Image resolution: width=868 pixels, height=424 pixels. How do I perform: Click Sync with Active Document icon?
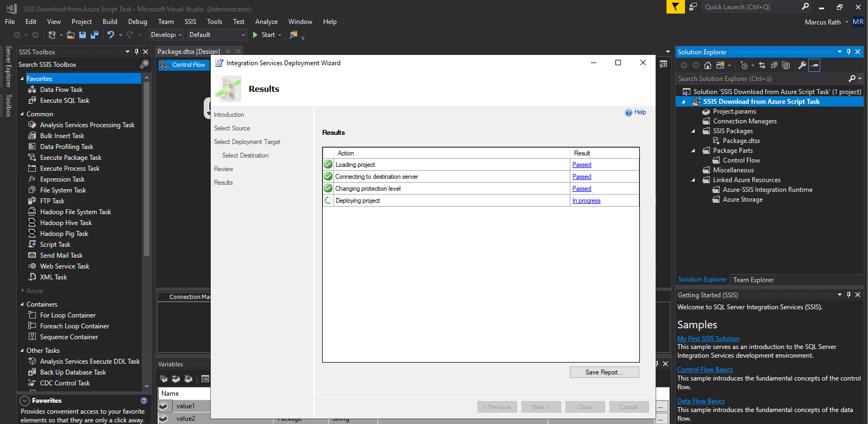click(x=762, y=65)
